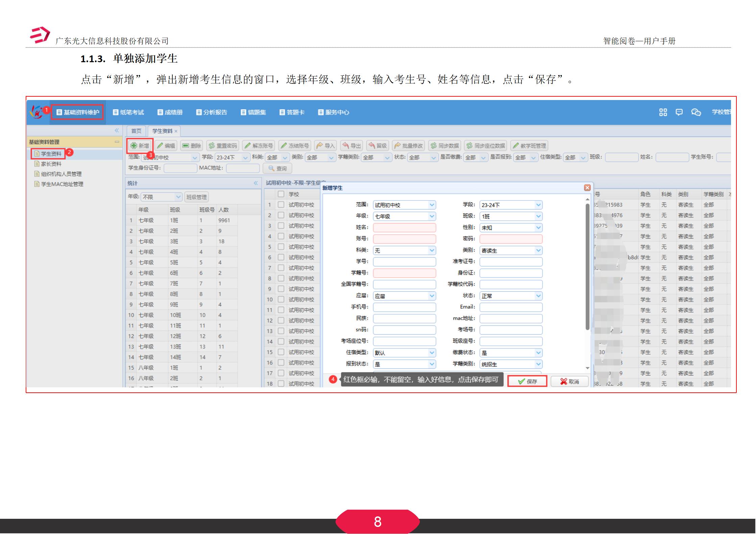Enable the checkbox on student row 5
The height and width of the screenshot is (534, 756).
point(281,247)
